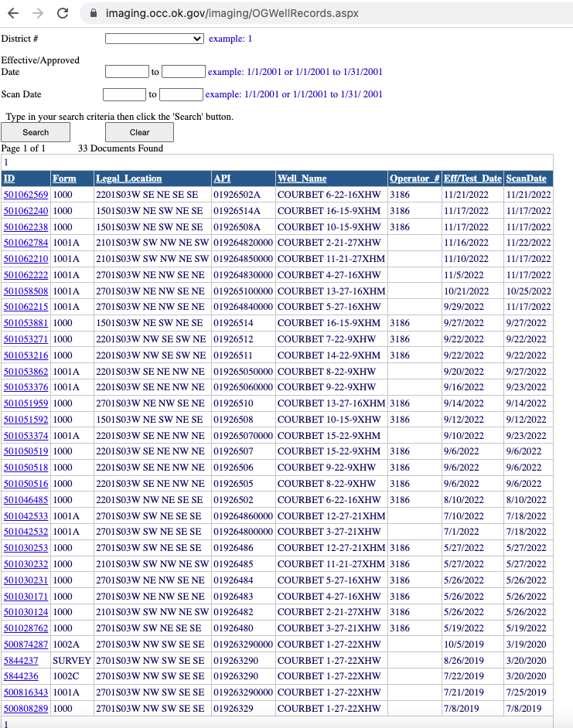The image size is (573, 728).
Task: Open document ID 501053271
Action: click(26, 339)
